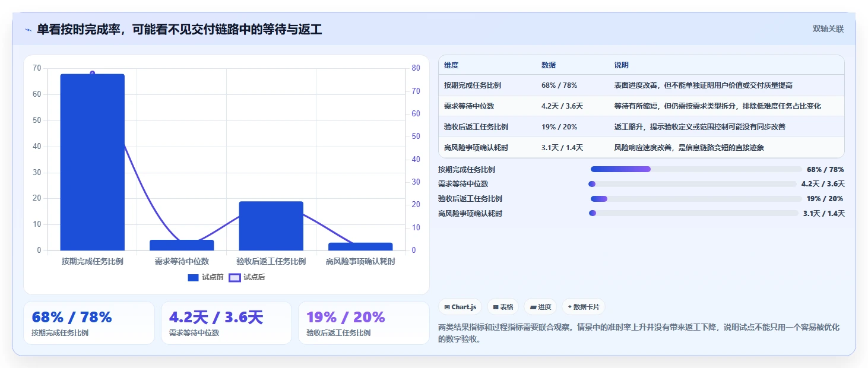Toggle the 试点后 legend item
868x368 pixels.
247,277
